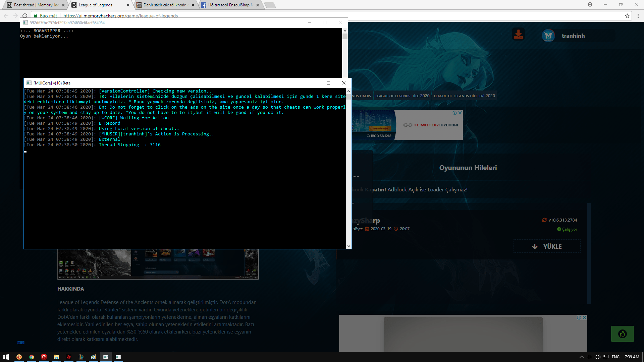Switch to the Danh sách các tài khoản tab
The width and height of the screenshot is (644, 362).
(x=164, y=5)
